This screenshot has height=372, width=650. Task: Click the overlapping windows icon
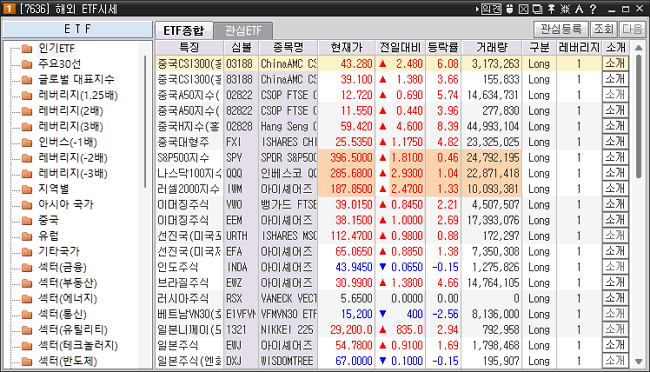[537, 9]
